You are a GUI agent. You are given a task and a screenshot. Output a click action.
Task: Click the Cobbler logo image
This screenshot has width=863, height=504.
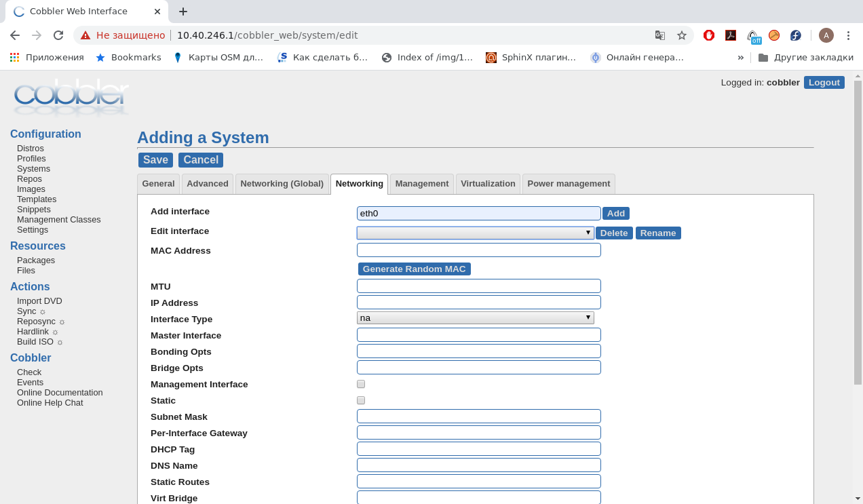pos(71,98)
